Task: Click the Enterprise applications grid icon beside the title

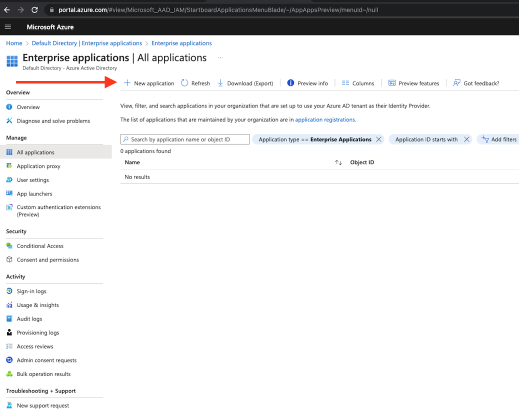Action: click(12, 61)
